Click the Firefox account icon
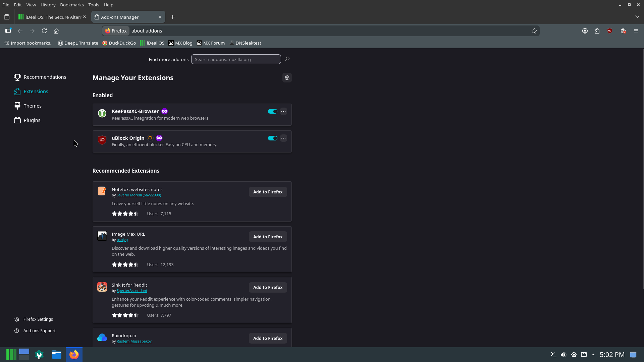The height and width of the screenshot is (362, 644). [585, 31]
